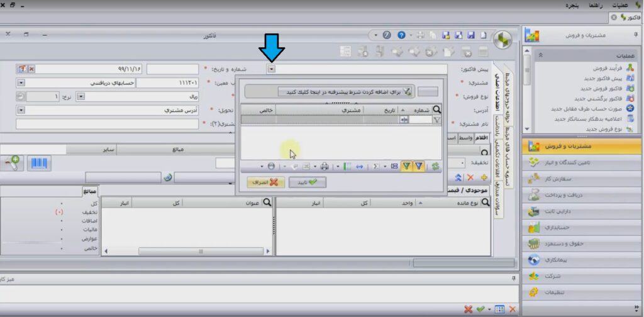Select شرکت module in sidebar
This screenshot has width=644, height=317.
(x=582, y=276)
